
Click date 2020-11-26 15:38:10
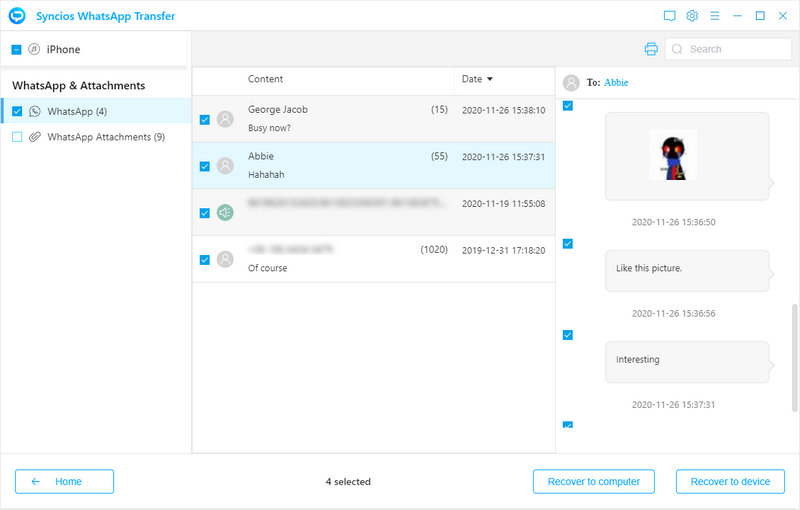504,110
